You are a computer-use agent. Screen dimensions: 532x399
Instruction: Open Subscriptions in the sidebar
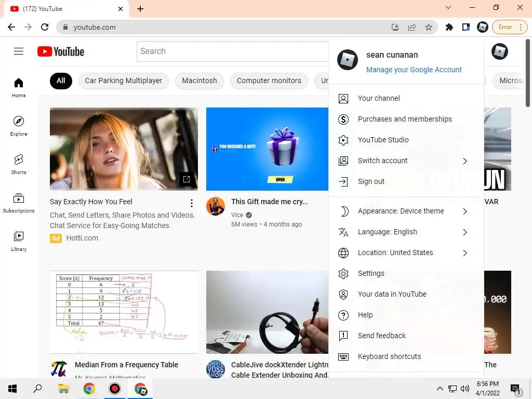(19, 203)
